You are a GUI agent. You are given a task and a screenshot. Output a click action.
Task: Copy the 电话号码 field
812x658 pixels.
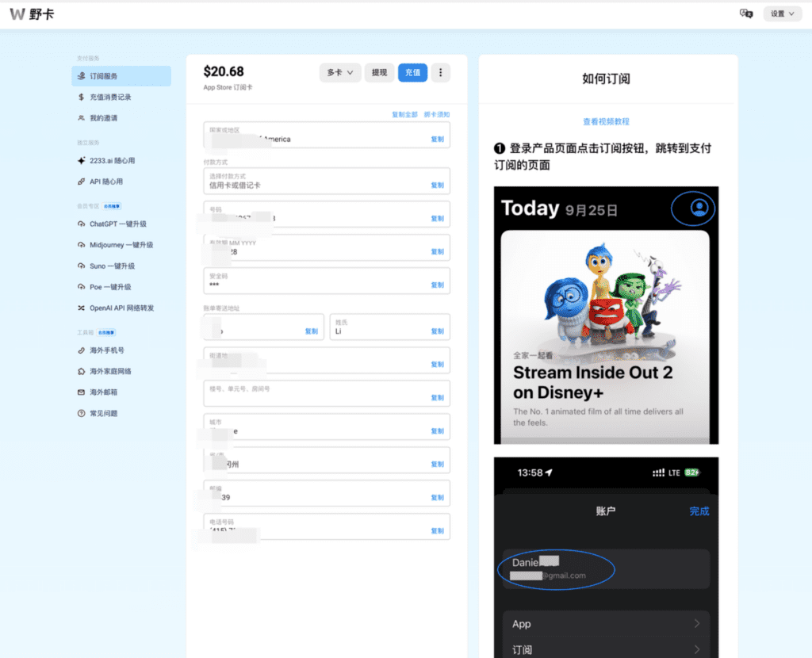pyautogui.click(x=438, y=530)
